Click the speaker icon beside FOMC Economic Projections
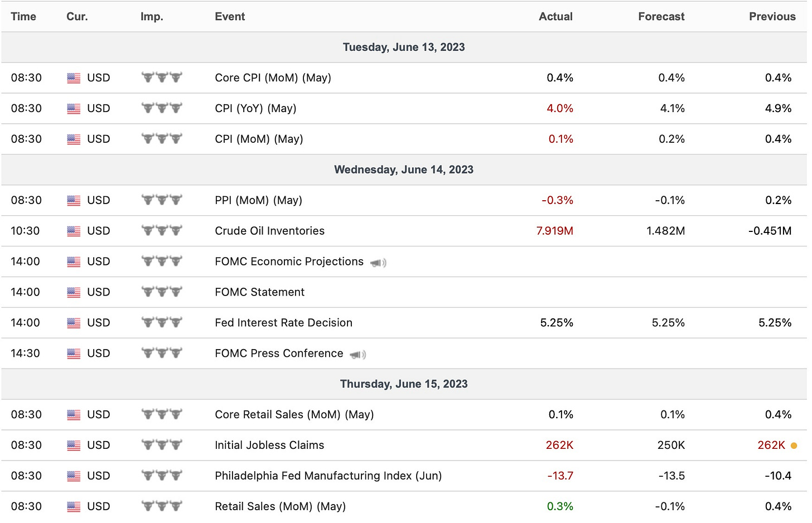Viewport: 812px width, 523px height. tap(378, 263)
